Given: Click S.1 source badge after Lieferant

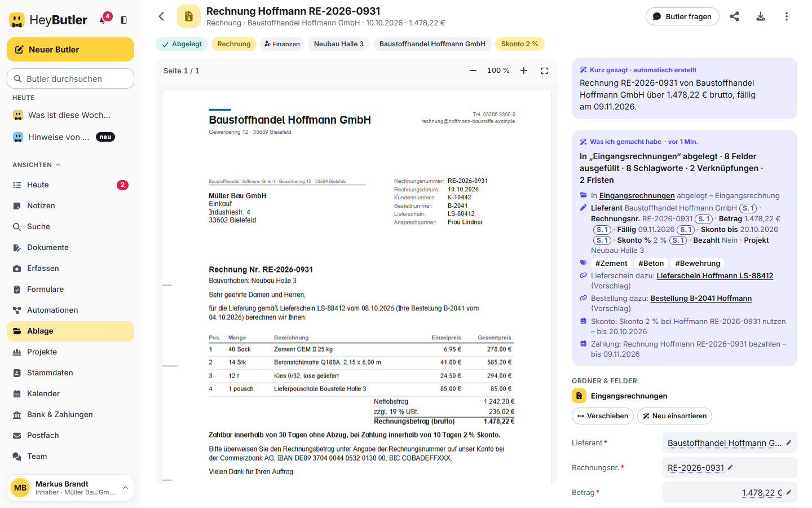Looking at the screenshot, I should point(748,208).
